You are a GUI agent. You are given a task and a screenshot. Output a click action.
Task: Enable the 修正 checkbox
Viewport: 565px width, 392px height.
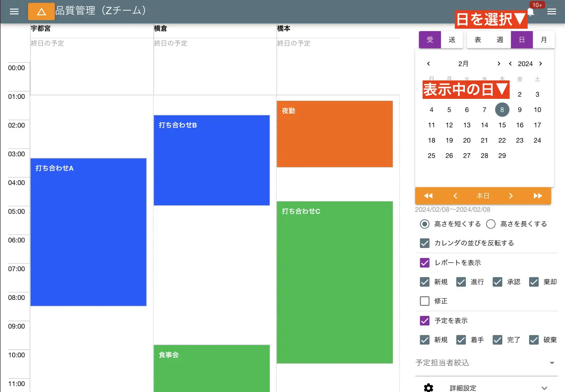pyautogui.click(x=424, y=301)
